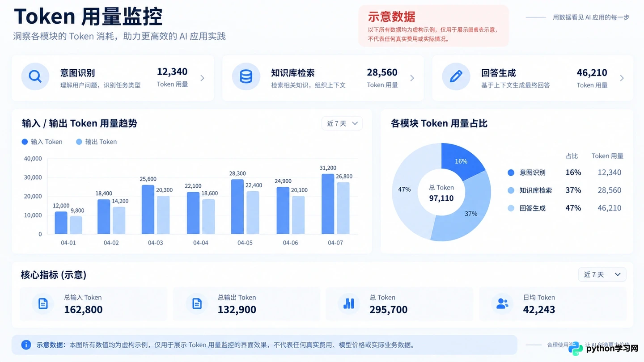644x362 pixels.
Task: Click the 04-01 output bar labeled 9,800
Action: (76, 225)
